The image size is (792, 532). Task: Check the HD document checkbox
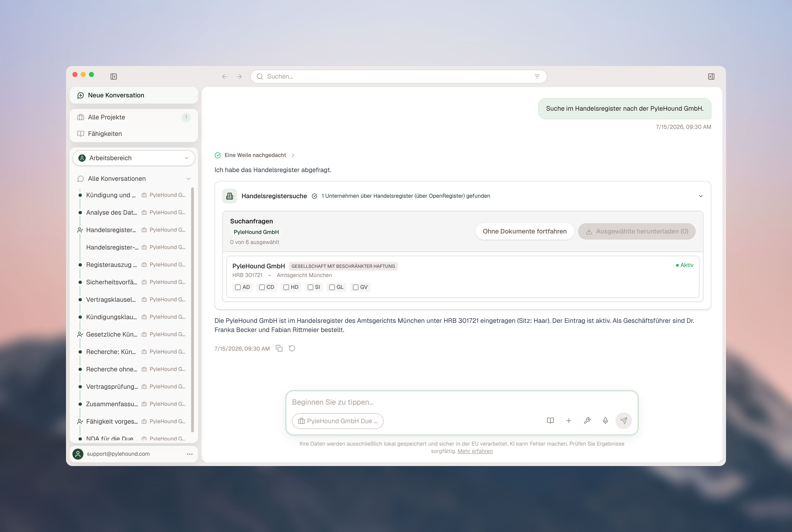pyautogui.click(x=286, y=287)
